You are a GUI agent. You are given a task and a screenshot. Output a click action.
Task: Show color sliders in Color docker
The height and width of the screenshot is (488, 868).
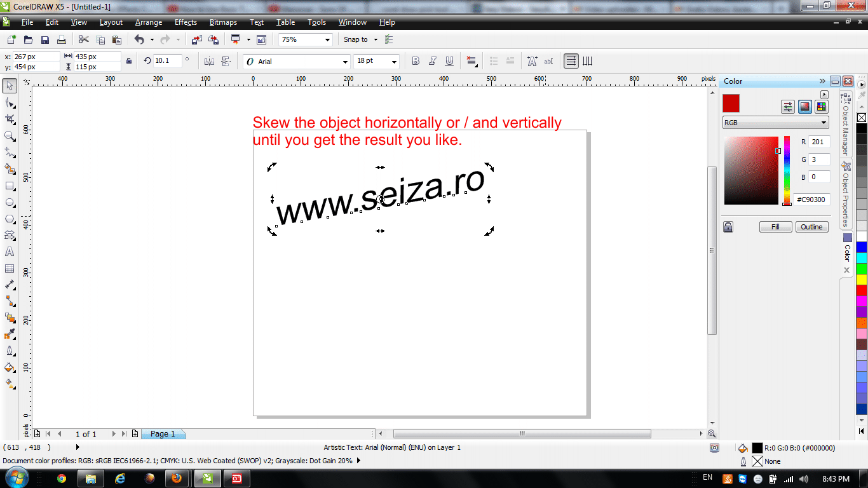pyautogui.click(x=788, y=107)
